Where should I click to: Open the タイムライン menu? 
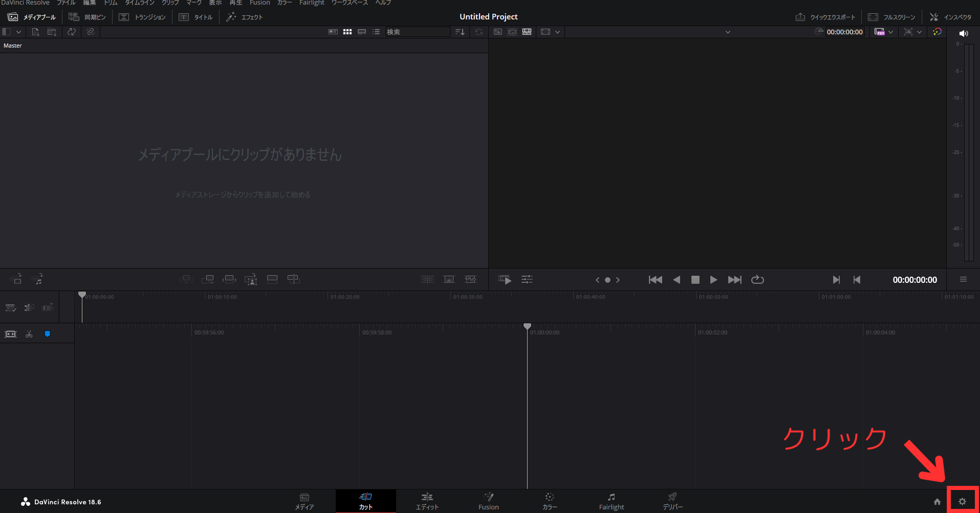pyautogui.click(x=139, y=3)
